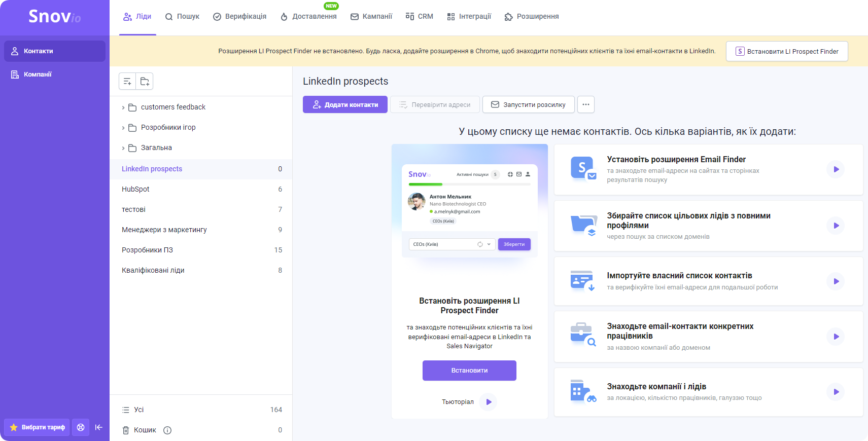Screen dimensions: 868x441
Task: Click the import contacts card icon
Action: (x=583, y=281)
